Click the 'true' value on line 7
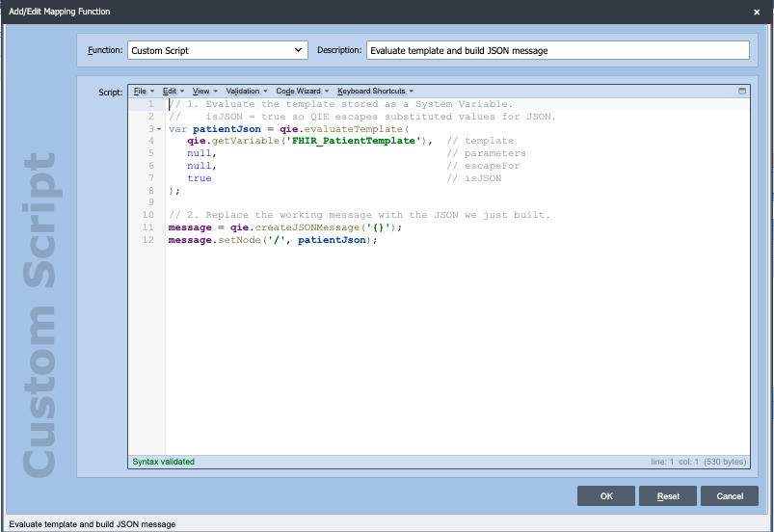Screen dimensions: 774x532 [200, 178]
